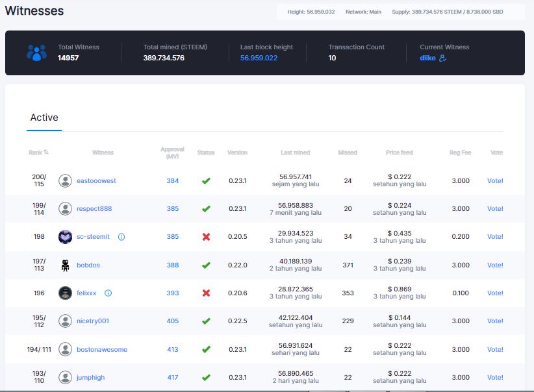Click the bobdos robot avatar

coord(65,265)
